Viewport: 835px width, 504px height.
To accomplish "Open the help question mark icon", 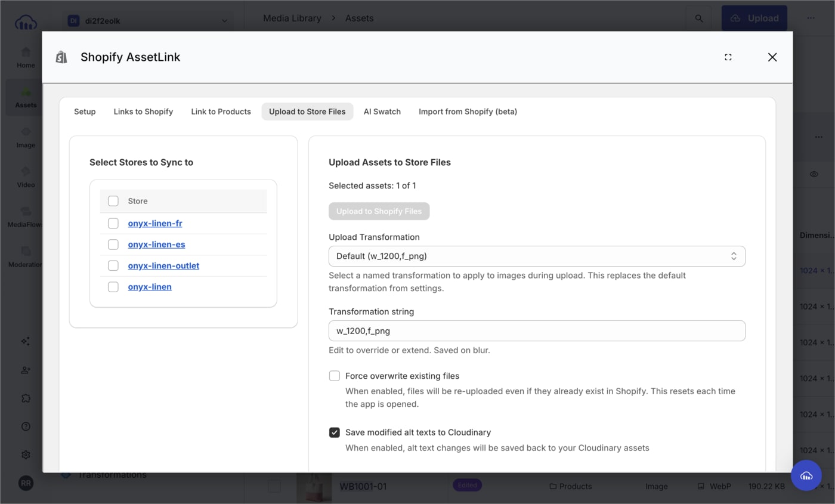I will [26, 426].
